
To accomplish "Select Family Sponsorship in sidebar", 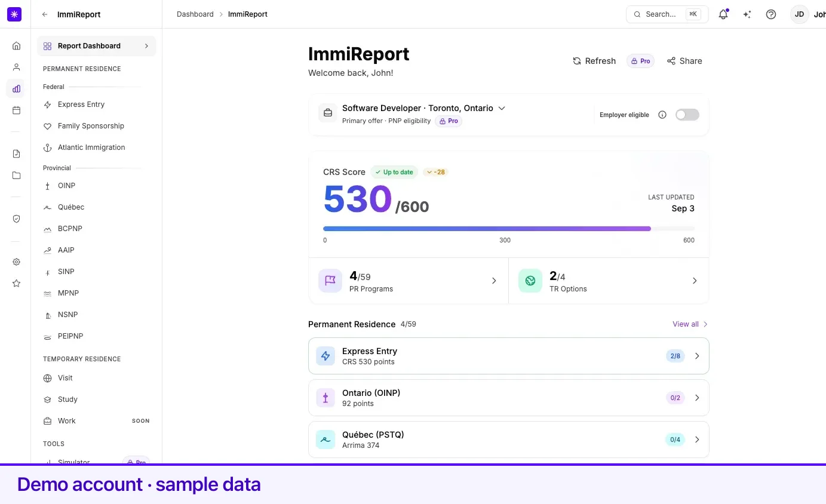I will click(96, 126).
